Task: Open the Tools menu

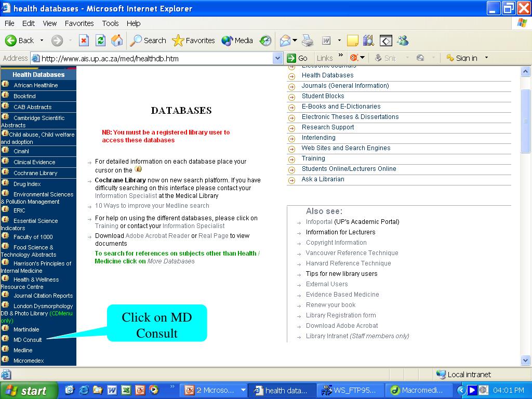Action: (110, 23)
